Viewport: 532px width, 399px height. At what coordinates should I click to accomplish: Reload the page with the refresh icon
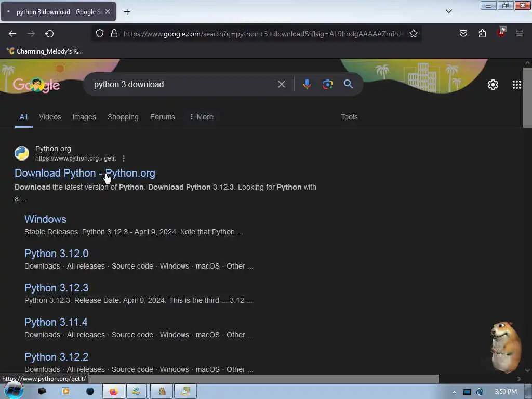pyautogui.click(x=49, y=34)
